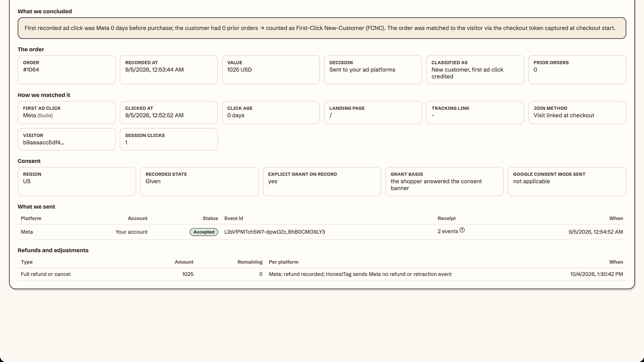Image resolution: width=644 pixels, height=362 pixels.
Task: Click the Accepted status badge
Action: pyautogui.click(x=204, y=232)
